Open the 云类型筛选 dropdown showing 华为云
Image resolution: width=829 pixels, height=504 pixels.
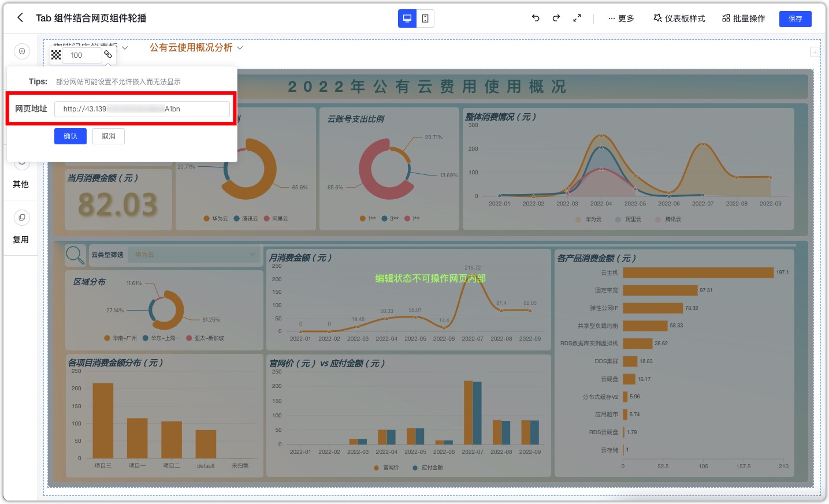[194, 255]
